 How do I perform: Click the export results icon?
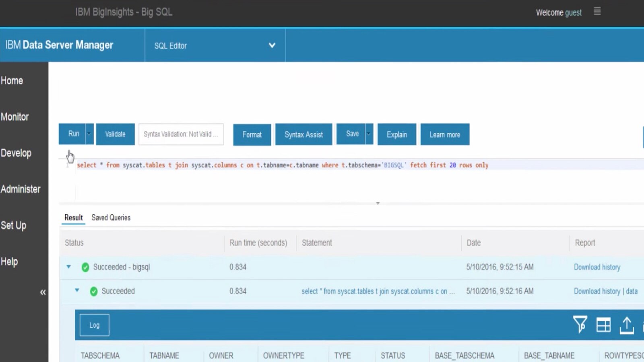(x=627, y=325)
